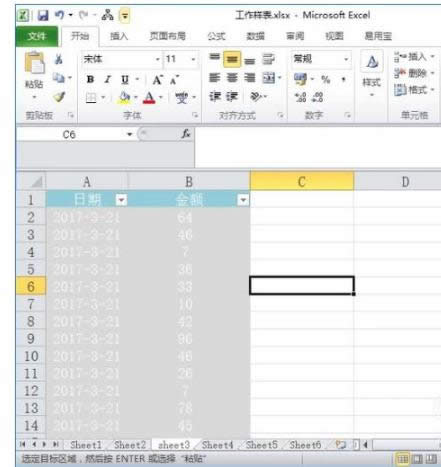Click the Wrap Text icon

(268, 59)
